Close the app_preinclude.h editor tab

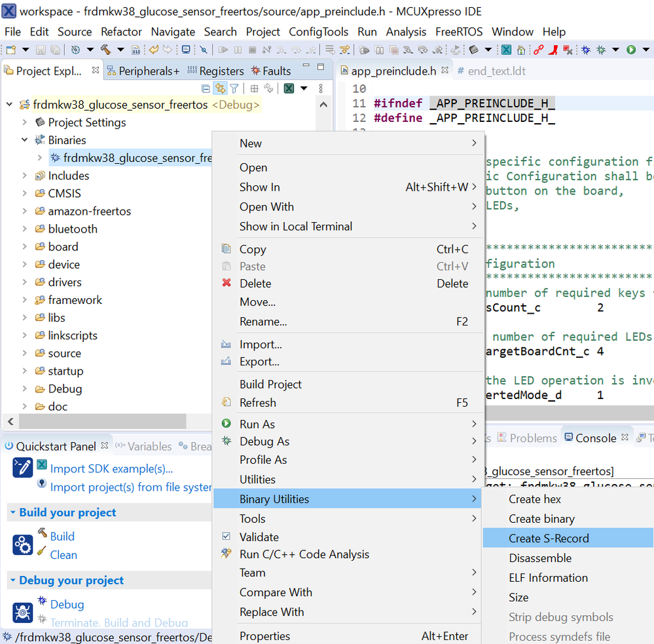point(445,70)
